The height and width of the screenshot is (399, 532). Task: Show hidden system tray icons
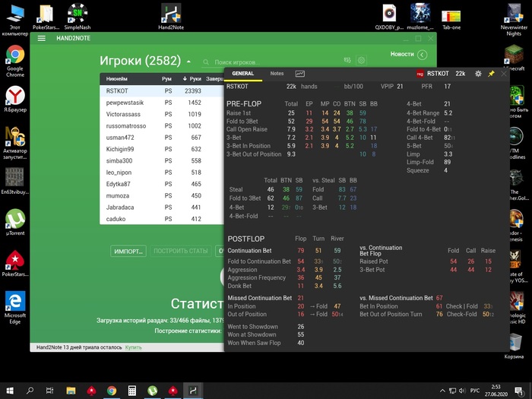click(442, 391)
